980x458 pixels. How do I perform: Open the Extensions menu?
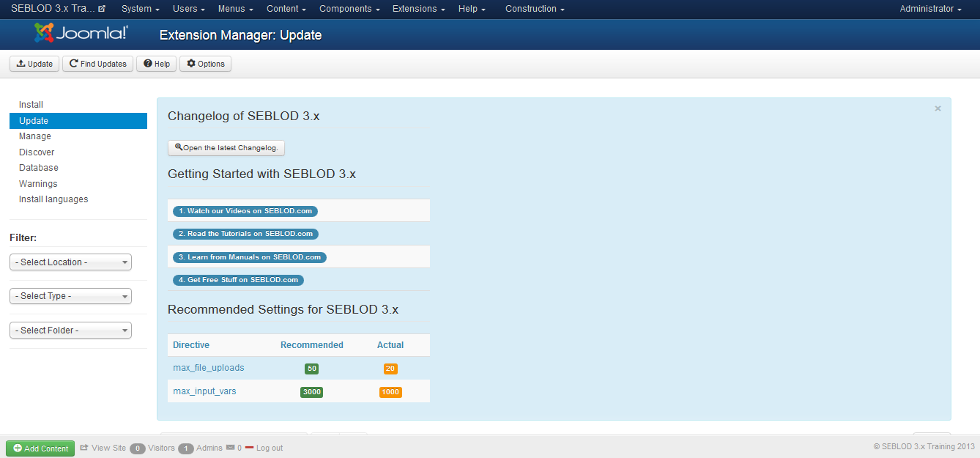pos(419,9)
